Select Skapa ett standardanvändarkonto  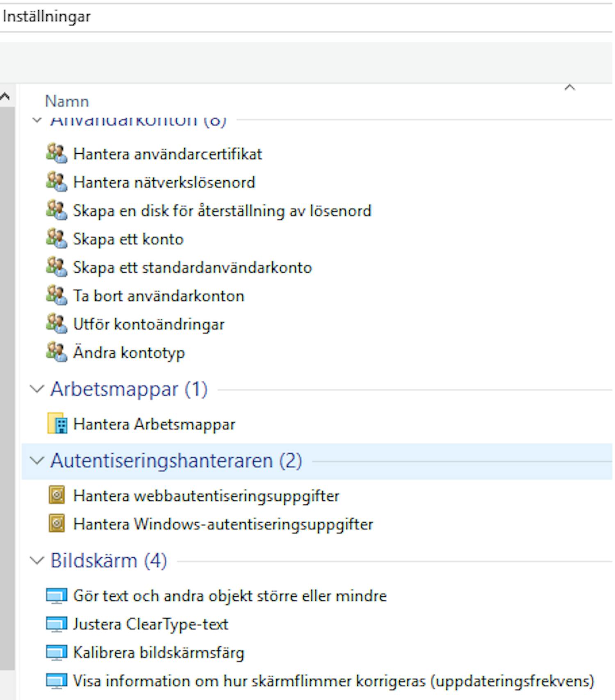pyautogui.click(x=192, y=268)
